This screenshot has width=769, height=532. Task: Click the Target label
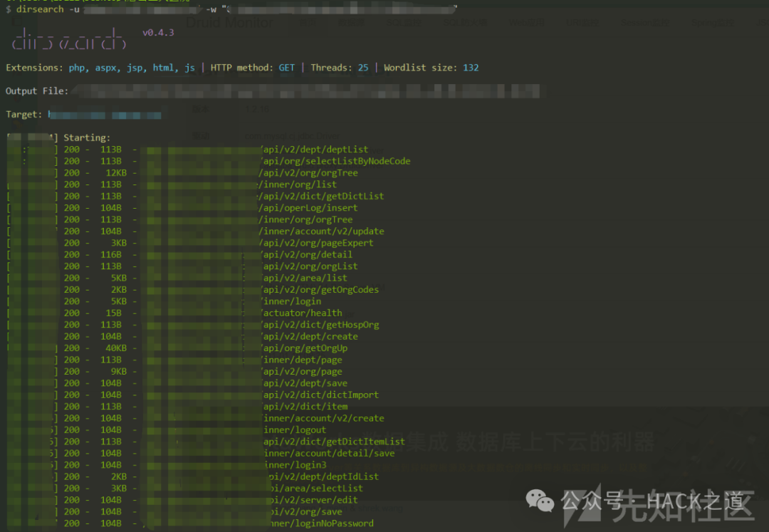(24, 115)
